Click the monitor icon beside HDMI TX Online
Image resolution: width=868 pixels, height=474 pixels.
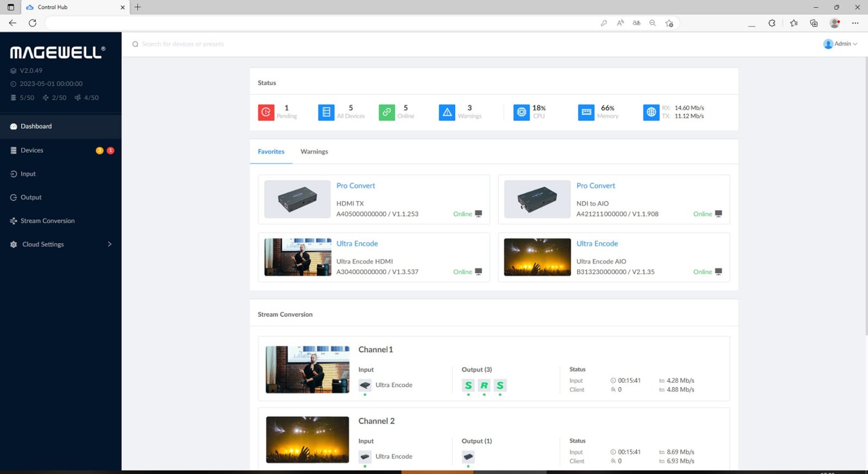click(x=478, y=214)
